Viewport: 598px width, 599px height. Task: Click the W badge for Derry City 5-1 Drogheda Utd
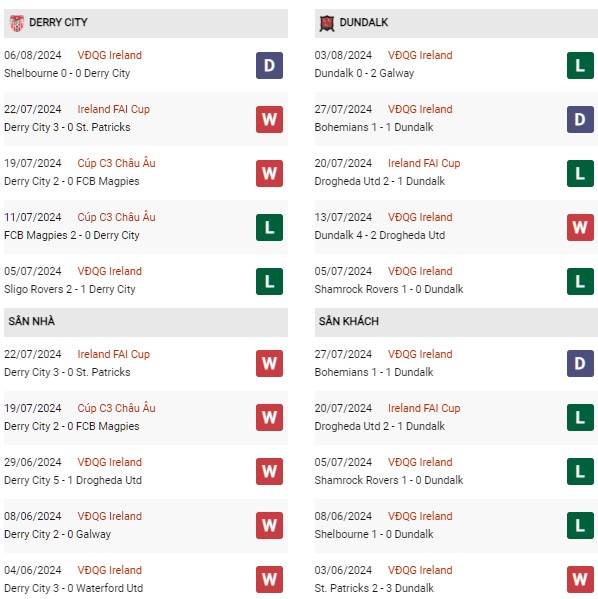point(269,471)
